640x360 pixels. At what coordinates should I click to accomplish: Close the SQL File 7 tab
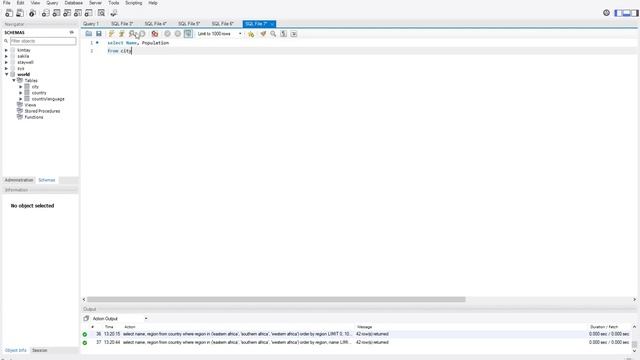[x=272, y=24]
